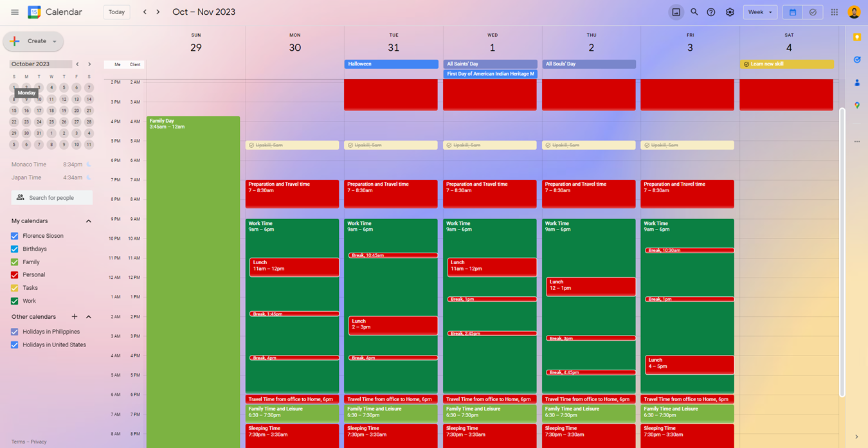Open the Week view dropdown
868x448 pixels.
click(760, 12)
